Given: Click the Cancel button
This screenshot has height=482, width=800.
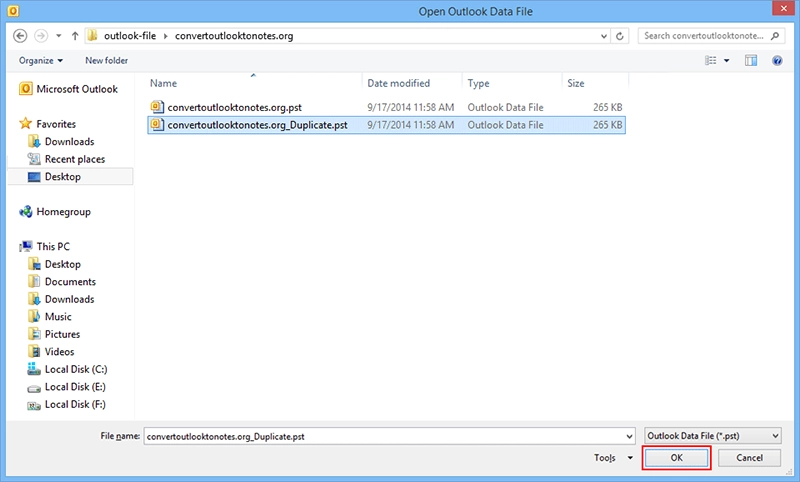Looking at the screenshot, I should [749, 458].
